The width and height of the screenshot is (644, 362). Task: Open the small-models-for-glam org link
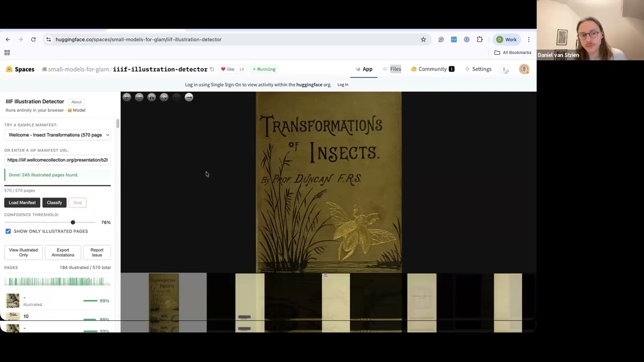[x=78, y=69]
